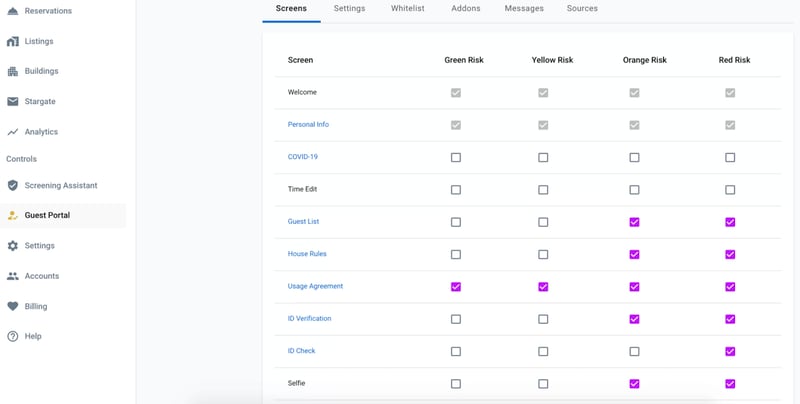
Task: Click the Settings gear icon in sidebar
Action: (x=13, y=246)
